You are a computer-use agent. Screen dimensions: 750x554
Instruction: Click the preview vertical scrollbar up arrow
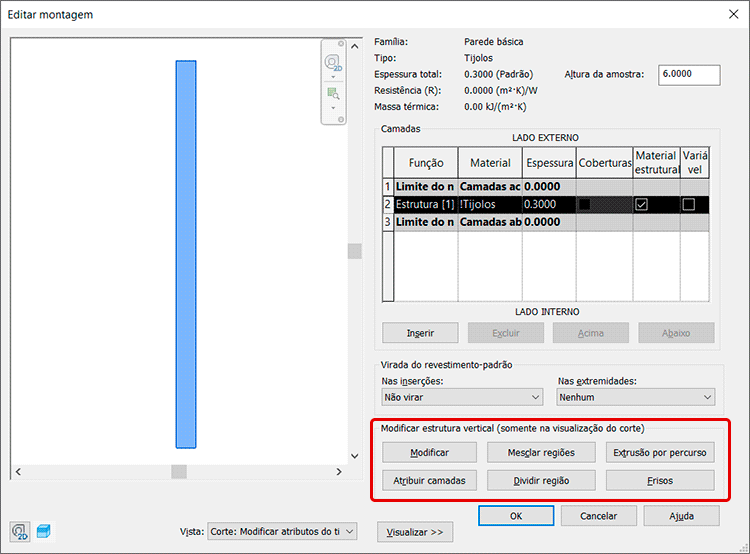coord(354,46)
